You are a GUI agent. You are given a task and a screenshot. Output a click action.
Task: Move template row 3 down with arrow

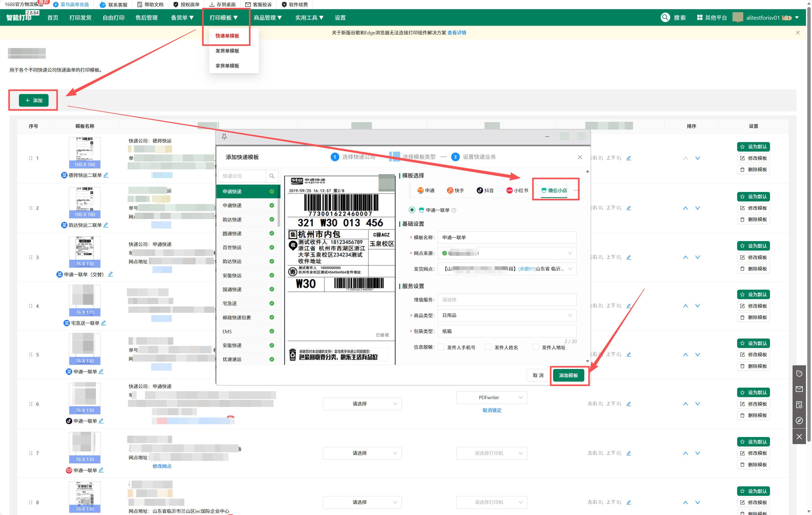[x=697, y=257]
